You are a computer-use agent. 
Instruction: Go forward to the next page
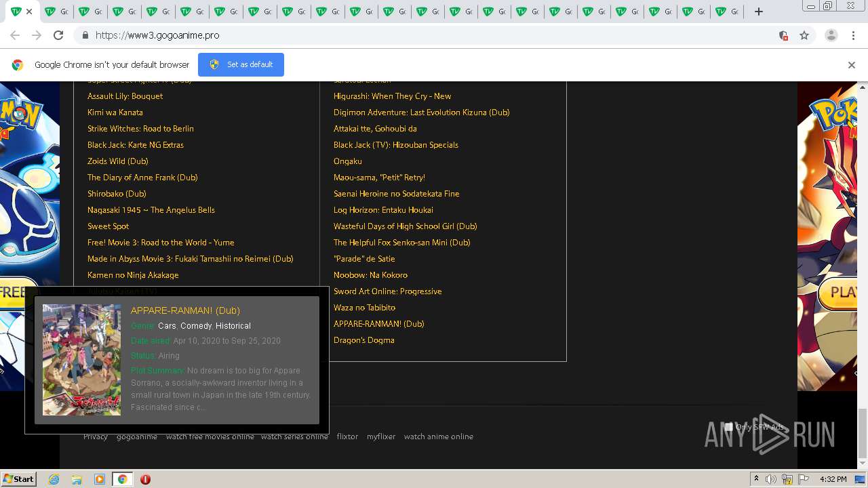pyautogui.click(x=37, y=35)
